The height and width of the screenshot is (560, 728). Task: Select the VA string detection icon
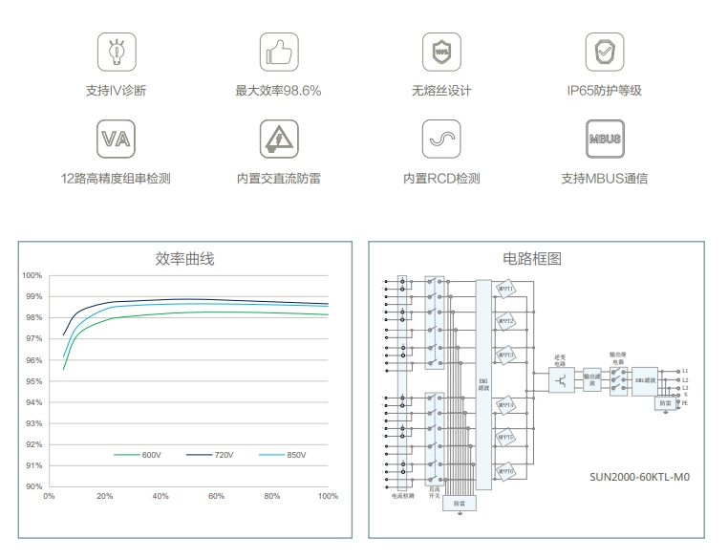pyautogui.click(x=117, y=139)
